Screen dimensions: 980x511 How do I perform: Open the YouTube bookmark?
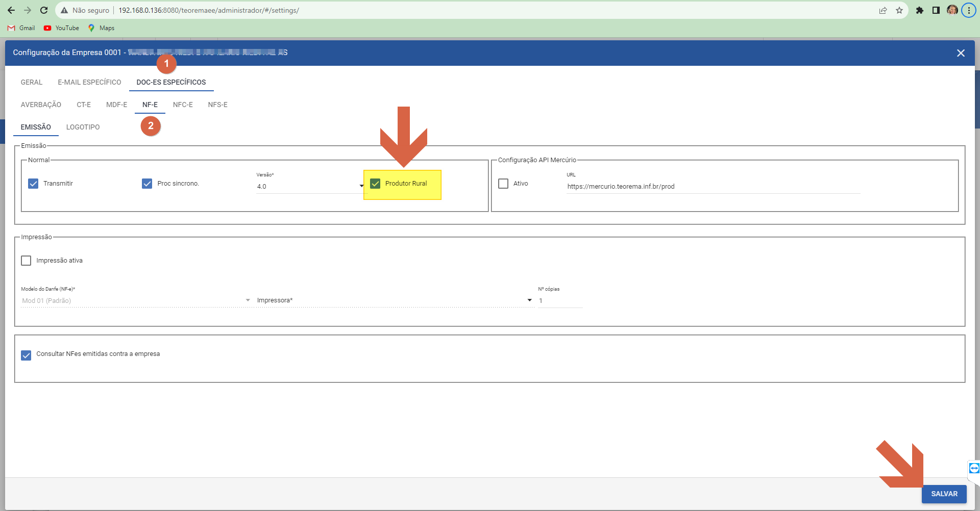61,28
